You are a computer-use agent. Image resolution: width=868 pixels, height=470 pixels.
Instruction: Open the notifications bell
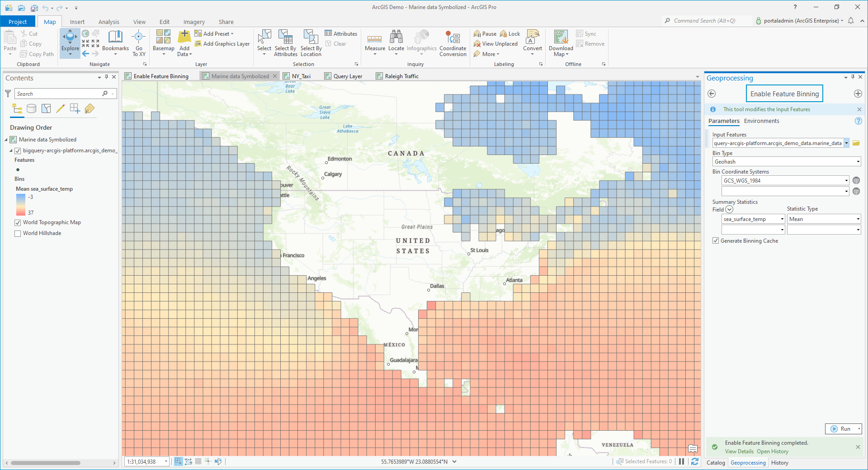[x=851, y=21]
